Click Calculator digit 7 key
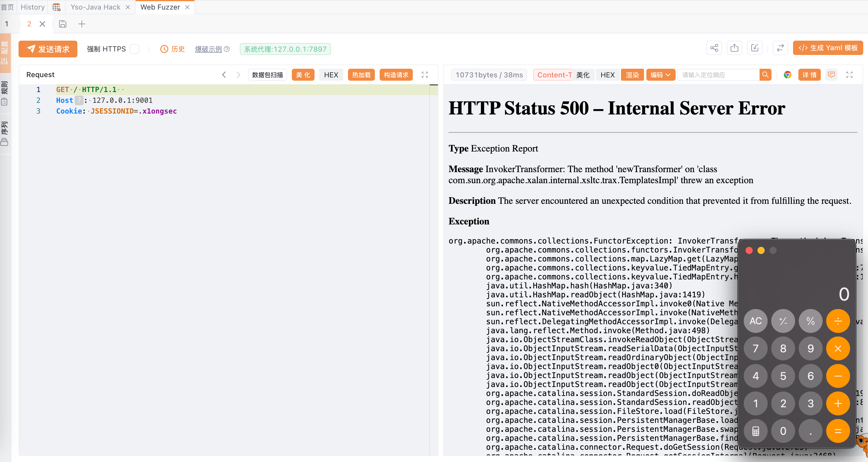This screenshot has width=868, height=462. (x=755, y=348)
